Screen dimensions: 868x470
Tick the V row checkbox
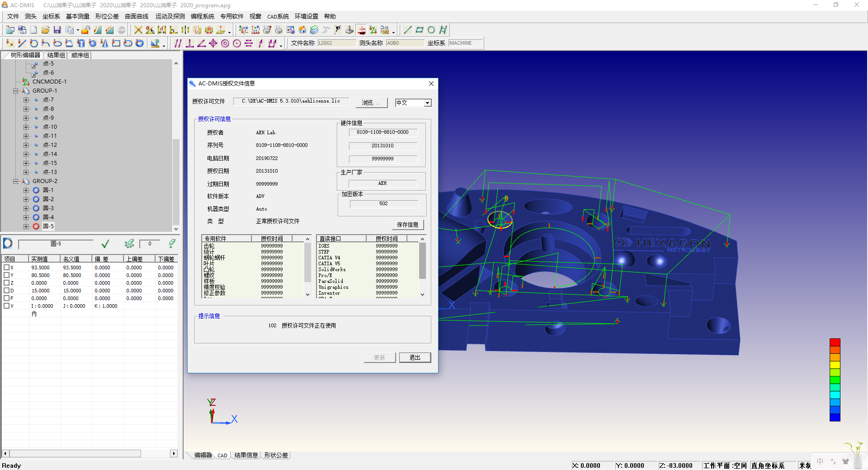tap(6, 306)
